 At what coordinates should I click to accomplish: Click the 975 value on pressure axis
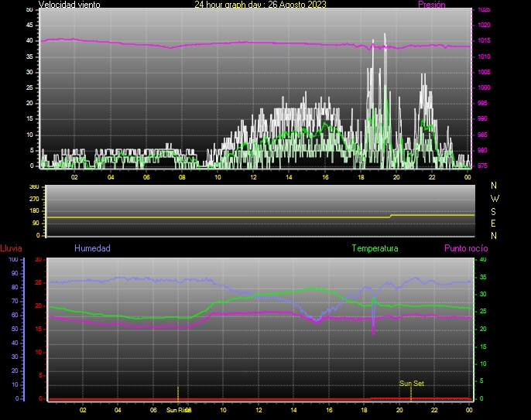(484, 166)
